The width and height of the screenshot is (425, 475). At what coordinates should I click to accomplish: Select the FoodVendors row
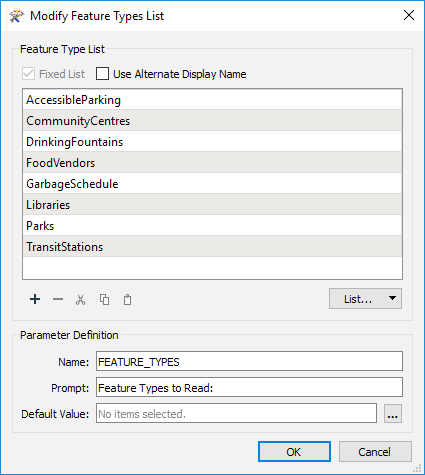[212, 163]
